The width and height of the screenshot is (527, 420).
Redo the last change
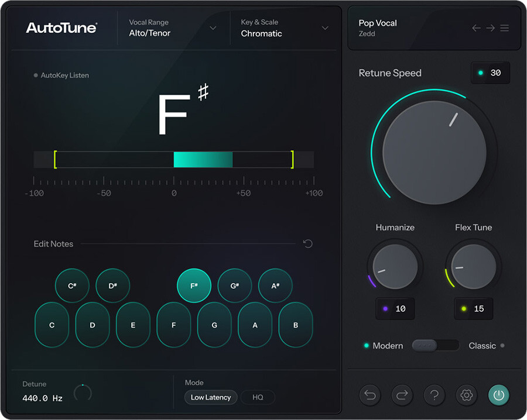(x=402, y=395)
